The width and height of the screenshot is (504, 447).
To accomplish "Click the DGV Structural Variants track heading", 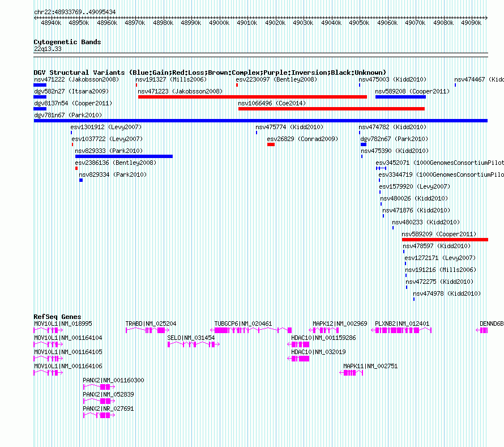I will 210,73.
